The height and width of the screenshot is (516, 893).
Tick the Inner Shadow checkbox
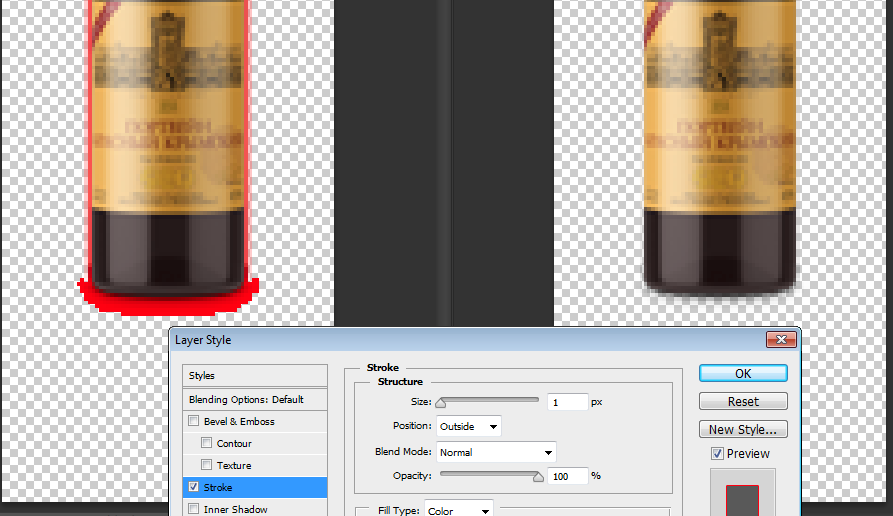click(194, 509)
